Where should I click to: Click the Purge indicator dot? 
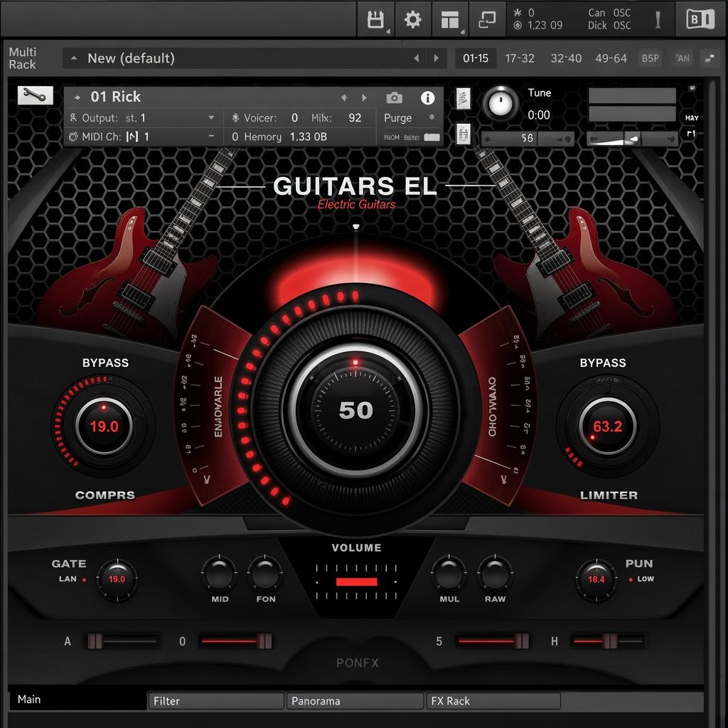pyautogui.click(x=432, y=117)
